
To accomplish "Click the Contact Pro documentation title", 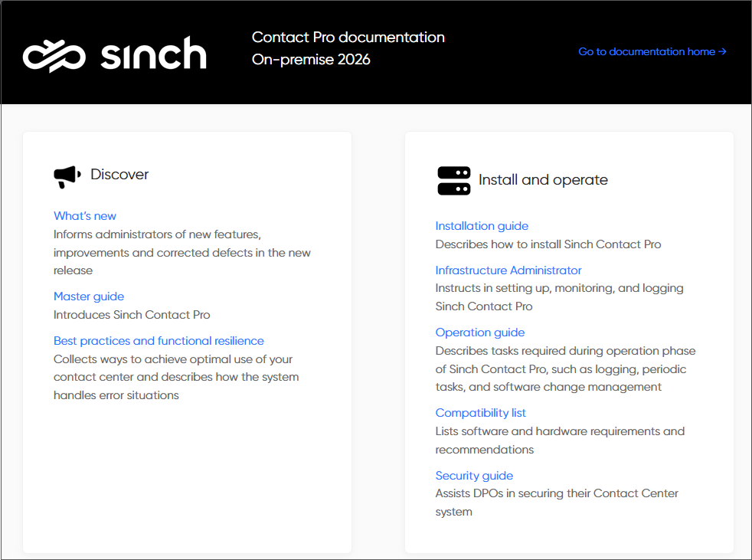I will pyautogui.click(x=348, y=37).
